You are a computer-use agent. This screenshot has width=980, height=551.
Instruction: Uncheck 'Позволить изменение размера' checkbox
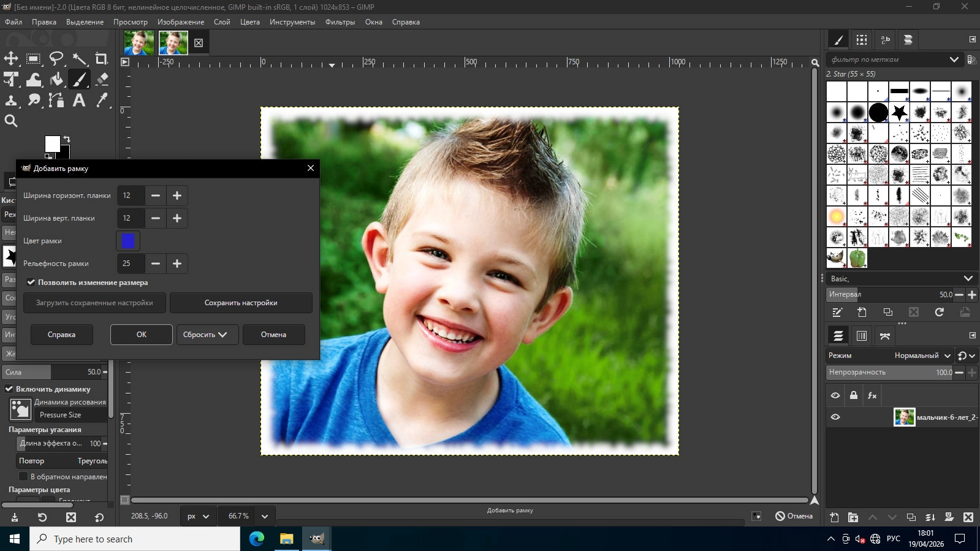pos(31,283)
